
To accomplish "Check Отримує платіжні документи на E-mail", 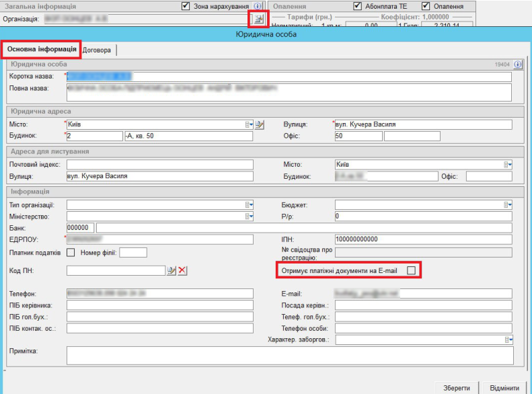I will [x=411, y=270].
